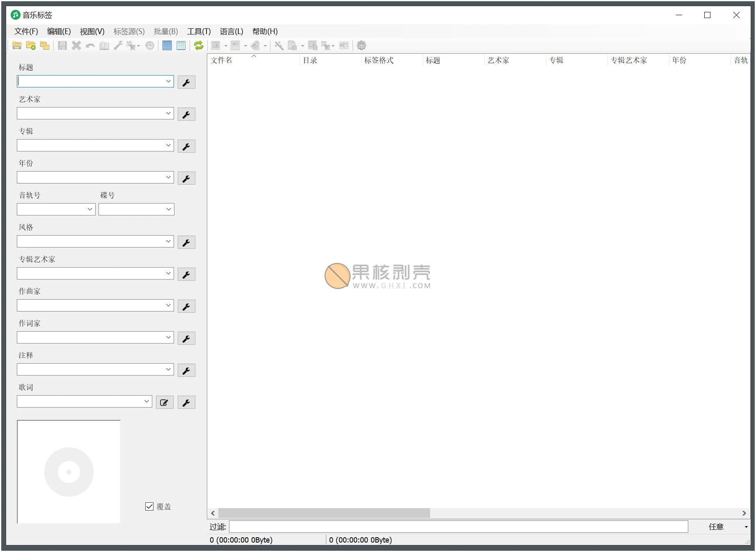Switch to the table view toolbar toggle
The image size is (756, 552).
[x=181, y=45]
